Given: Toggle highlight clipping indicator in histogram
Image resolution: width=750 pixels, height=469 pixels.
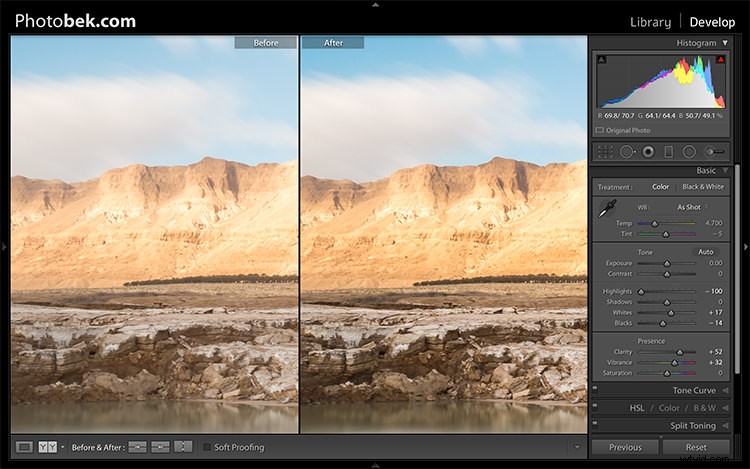Looking at the screenshot, I should point(720,59).
